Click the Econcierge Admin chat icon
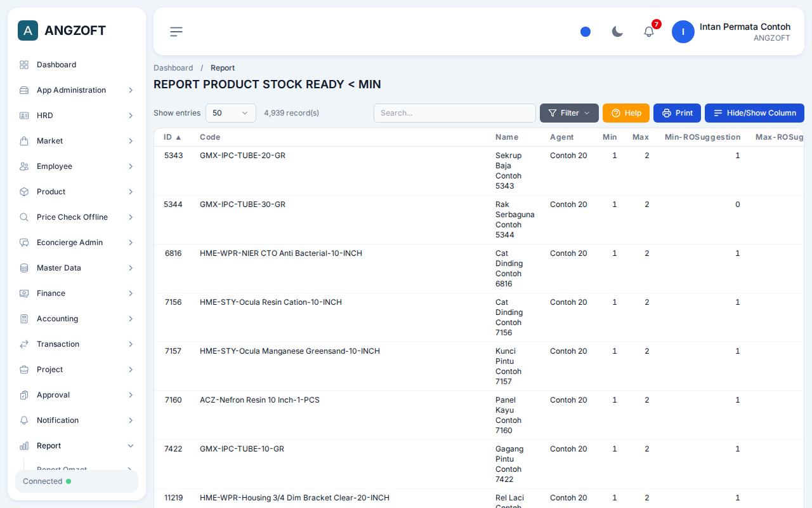This screenshot has height=508, width=812. 24,243
